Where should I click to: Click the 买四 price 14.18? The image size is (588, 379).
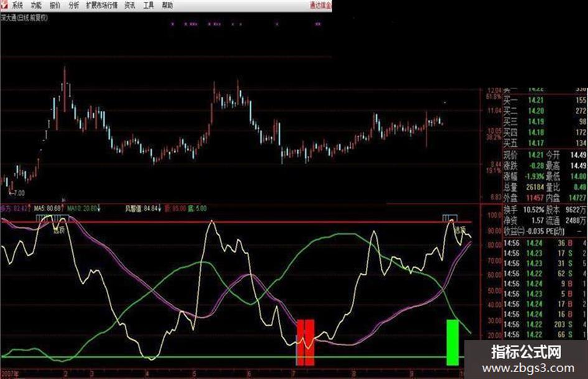536,132
